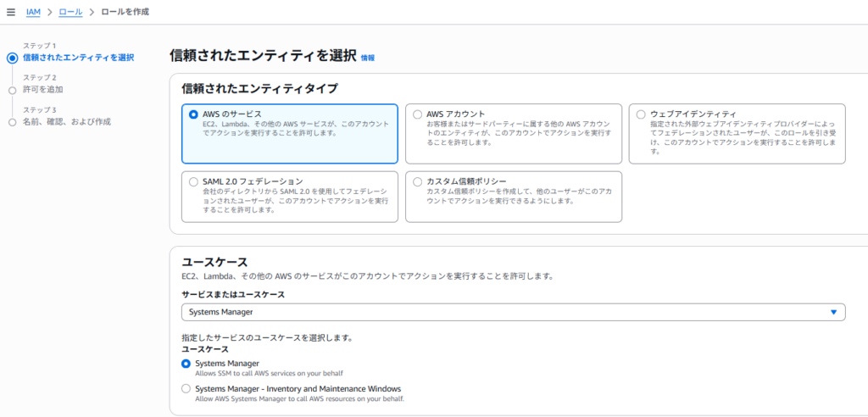Click the 情報 info link
Screen dimensions: 868x417
(368, 58)
